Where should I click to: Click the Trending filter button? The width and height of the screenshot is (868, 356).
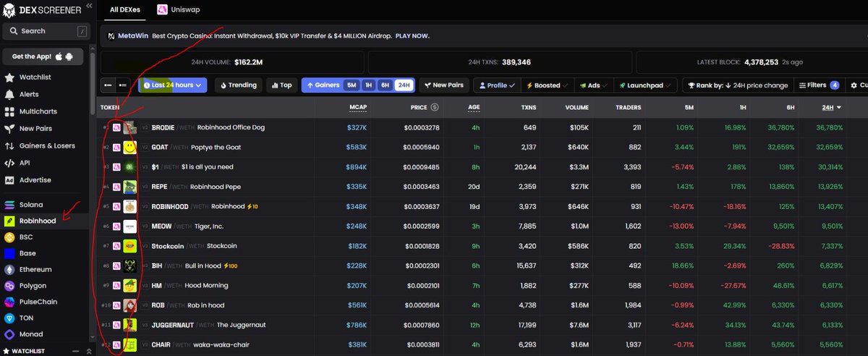[x=239, y=85]
